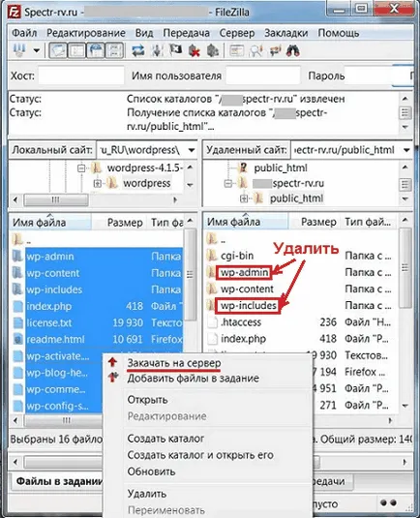This screenshot has height=518, width=420.
Task: Cancel the current operation
Action: (175, 51)
